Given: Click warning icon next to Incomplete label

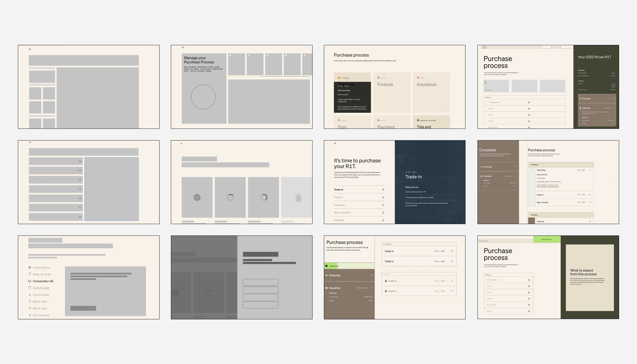Looking at the screenshot, I should [x=339, y=77].
